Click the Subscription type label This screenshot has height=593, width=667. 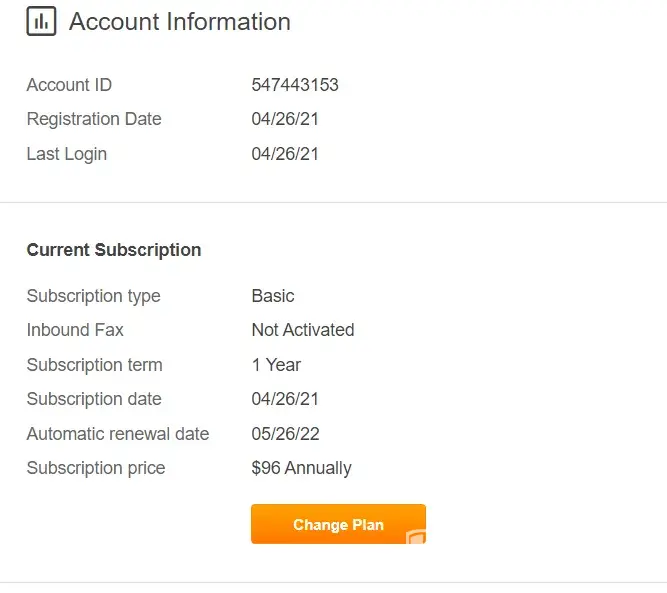click(93, 296)
